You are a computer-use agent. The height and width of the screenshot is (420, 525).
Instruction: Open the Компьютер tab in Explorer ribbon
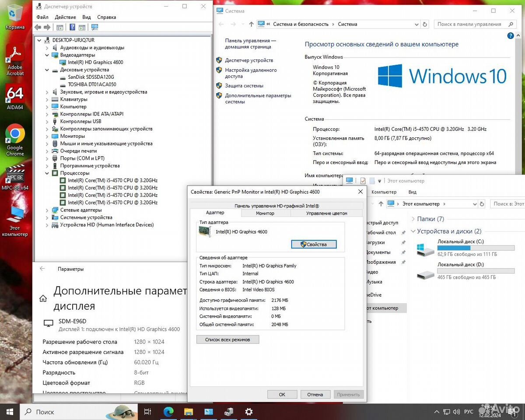point(384,192)
